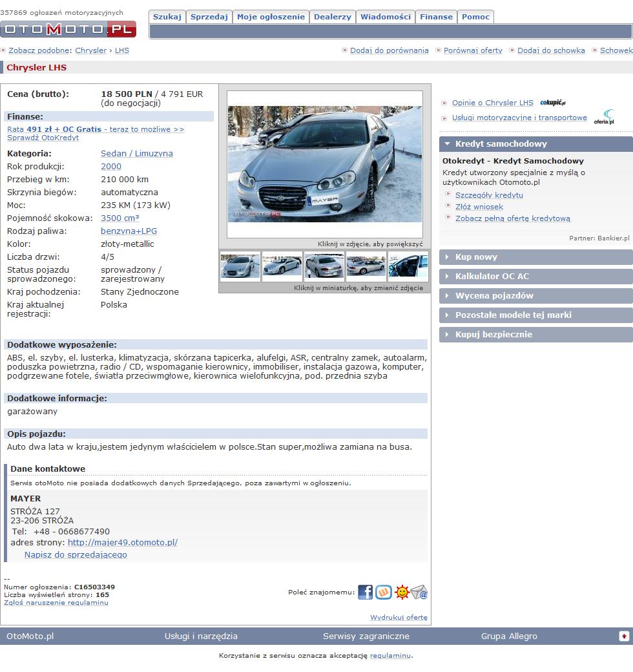Click Wydrukuj ofertę link

399,618
